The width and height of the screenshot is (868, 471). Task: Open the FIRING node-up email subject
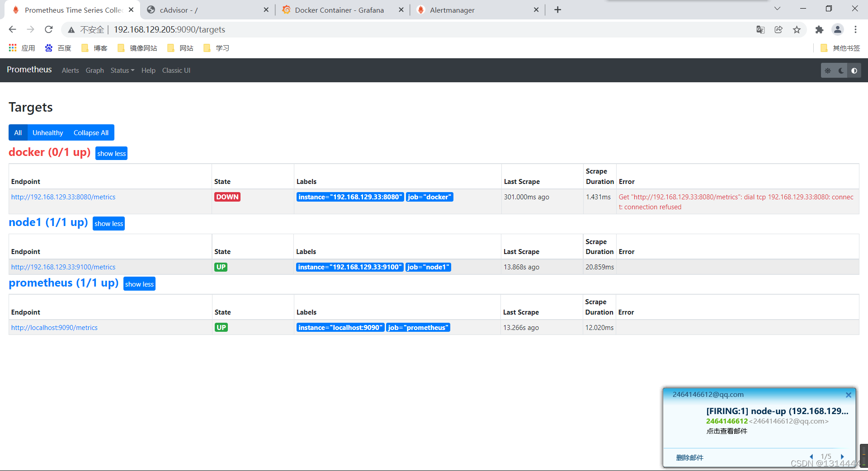(777, 411)
